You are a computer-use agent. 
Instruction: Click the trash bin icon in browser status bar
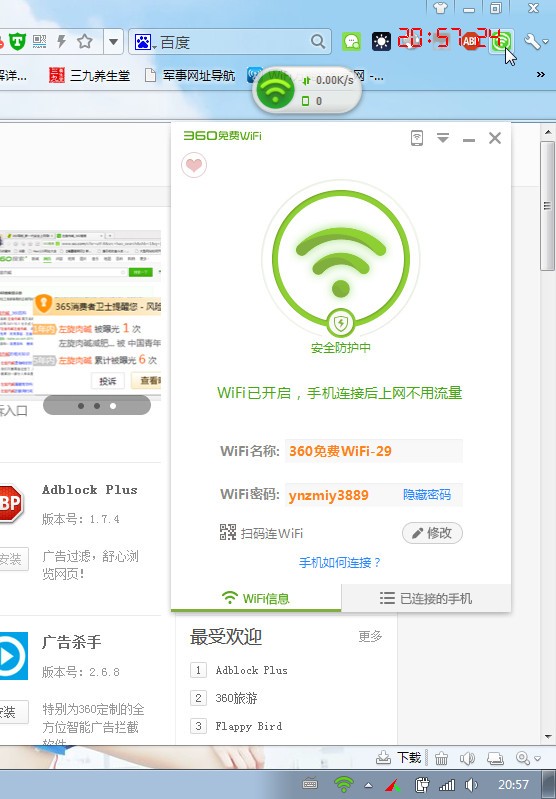(441, 758)
